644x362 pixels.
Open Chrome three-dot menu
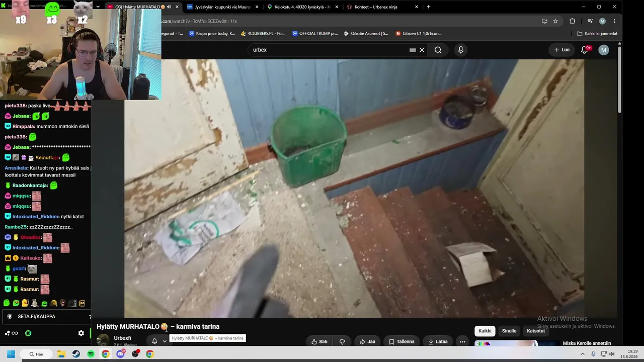pyautogui.click(x=614, y=21)
